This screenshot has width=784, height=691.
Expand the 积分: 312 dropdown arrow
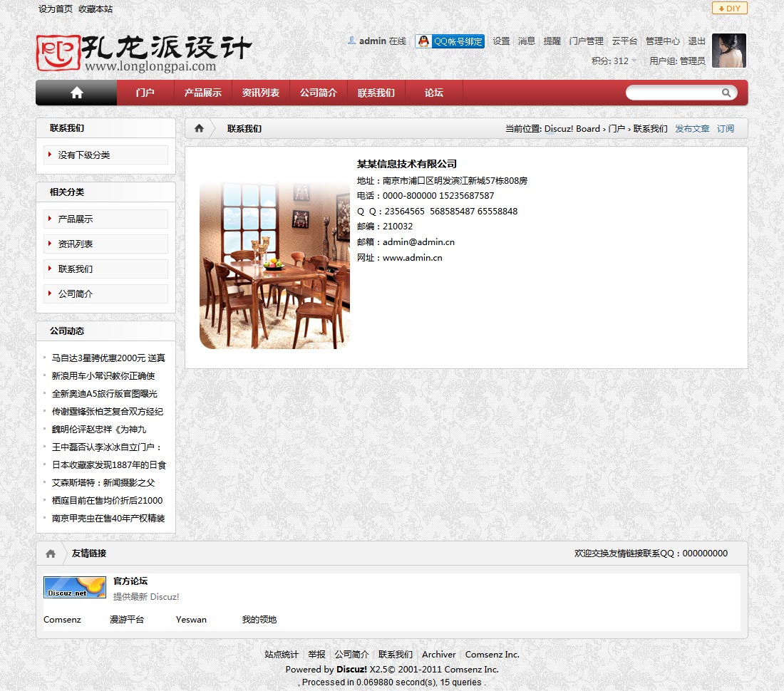pyautogui.click(x=634, y=61)
